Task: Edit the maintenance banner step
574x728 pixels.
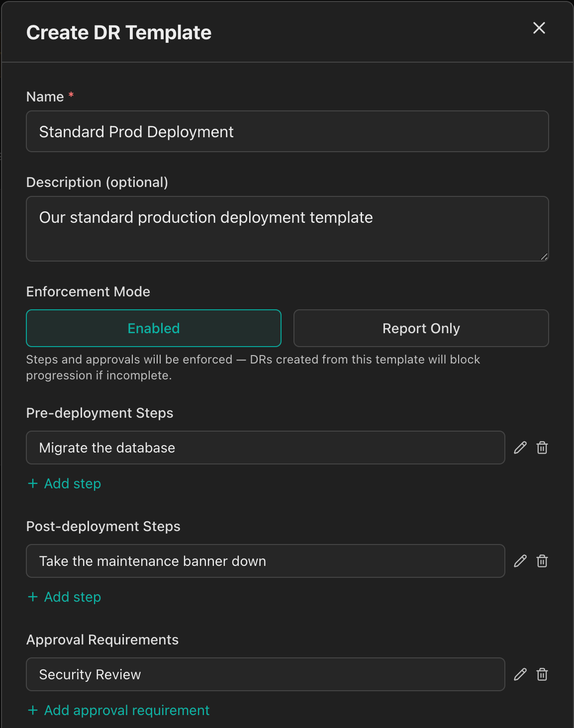Action: pos(520,561)
